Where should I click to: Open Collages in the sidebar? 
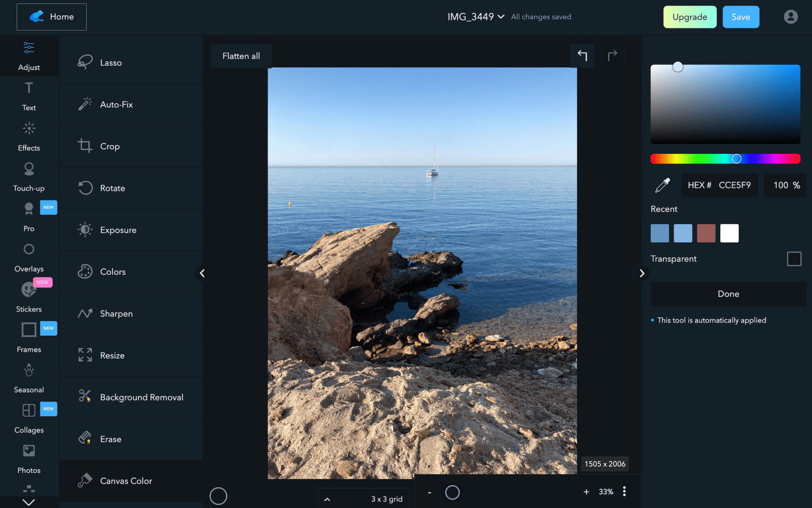pyautogui.click(x=29, y=419)
